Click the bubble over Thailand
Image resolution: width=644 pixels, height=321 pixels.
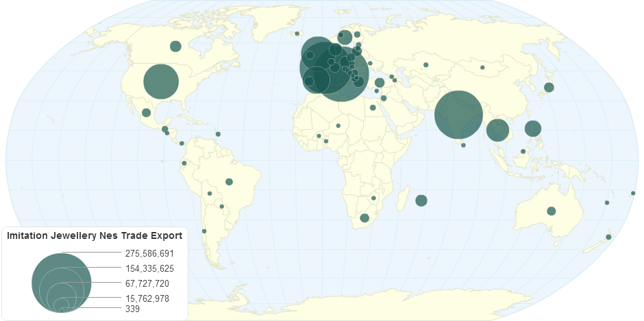pyautogui.click(x=497, y=130)
